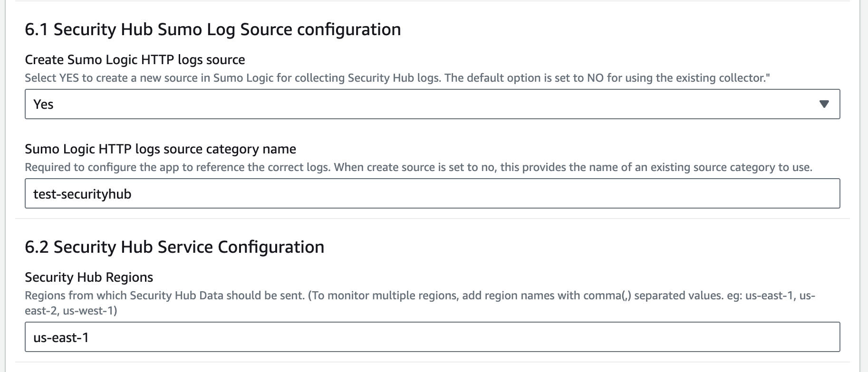868x372 pixels.
Task: Click the 'test-securityhub' text in the field
Action: (82, 194)
